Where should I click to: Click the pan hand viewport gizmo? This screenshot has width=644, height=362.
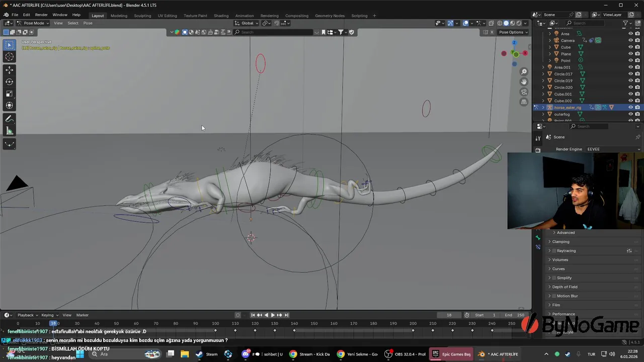(x=524, y=82)
